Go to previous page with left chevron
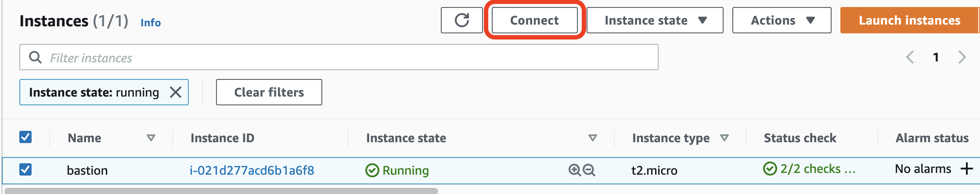 [x=910, y=57]
